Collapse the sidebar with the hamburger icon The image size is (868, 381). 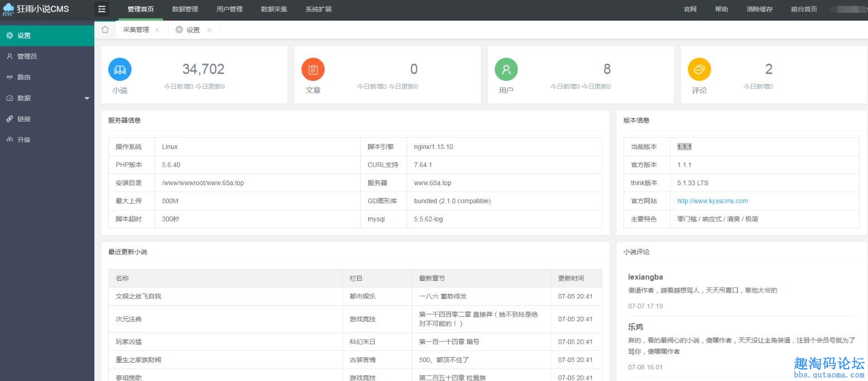(x=102, y=9)
